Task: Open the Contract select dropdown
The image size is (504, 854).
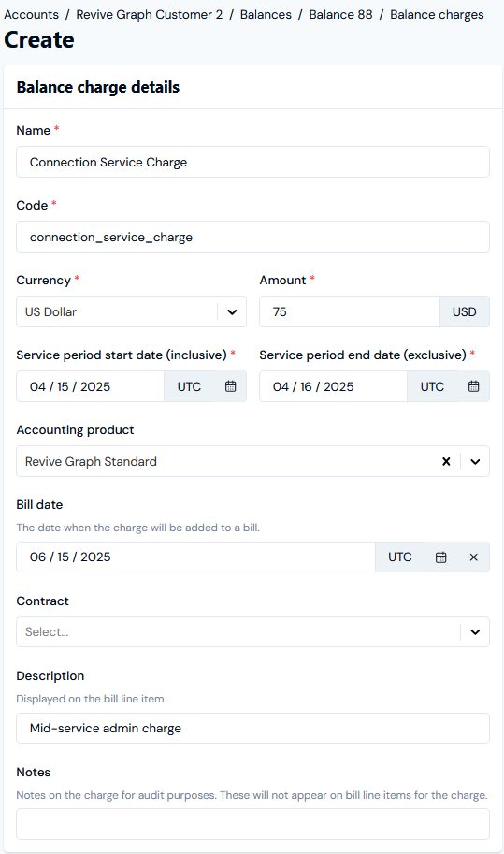Action: pyautogui.click(x=253, y=631)
